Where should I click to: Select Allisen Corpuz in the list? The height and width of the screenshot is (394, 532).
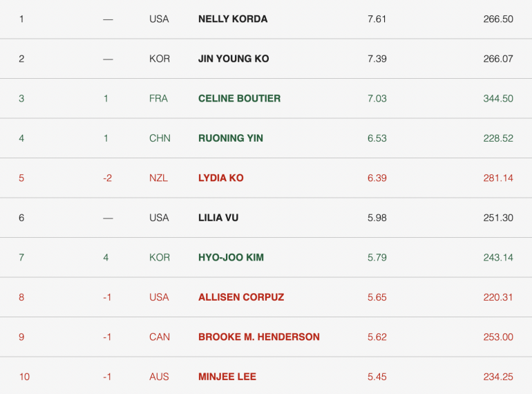click(241, 297)
